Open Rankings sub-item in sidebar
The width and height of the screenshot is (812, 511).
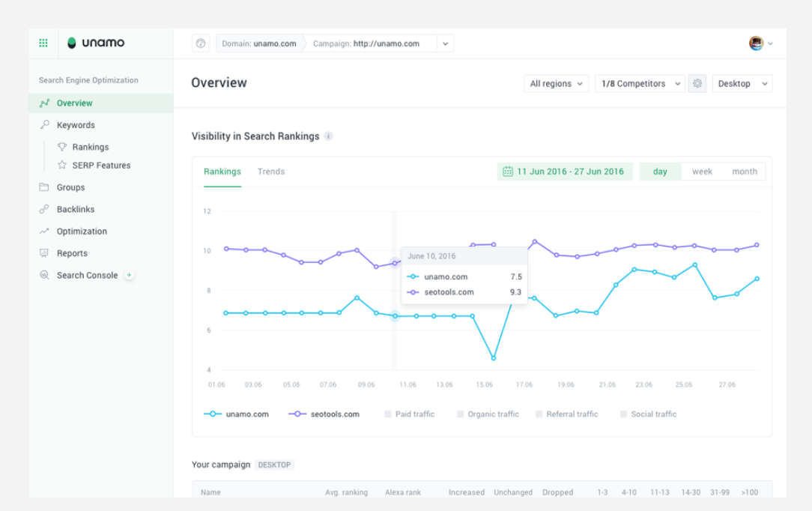click(x=91, y=147)
